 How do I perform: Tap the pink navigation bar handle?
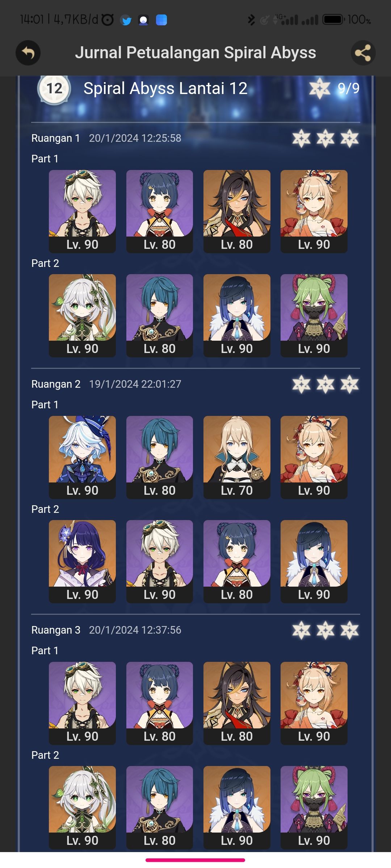click(x=195, y=860)
